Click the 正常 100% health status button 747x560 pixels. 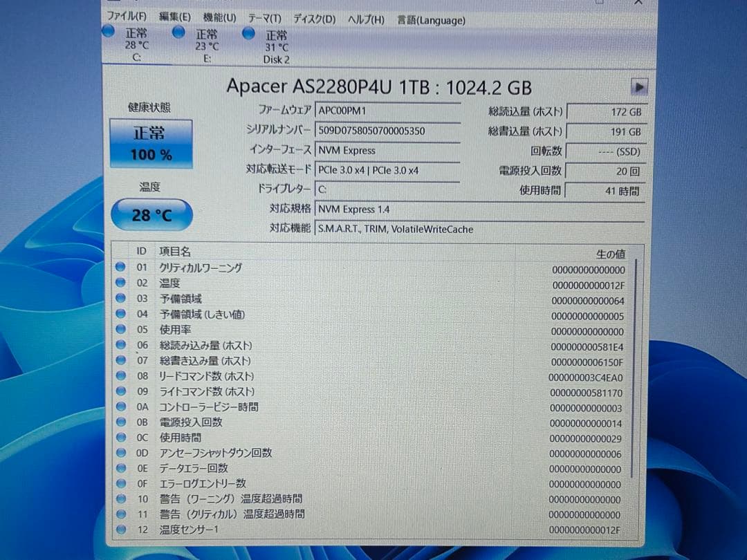click(x=151, y=141)
